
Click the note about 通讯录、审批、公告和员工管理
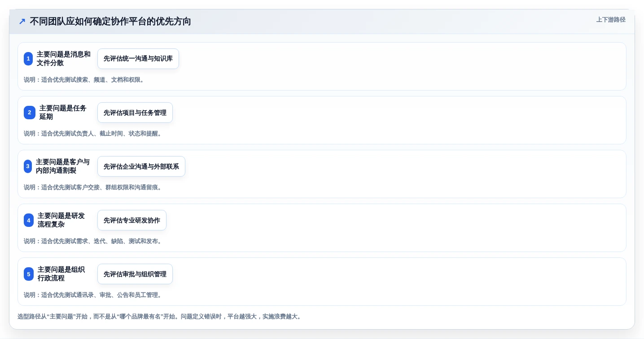click(x=92, y=295)
